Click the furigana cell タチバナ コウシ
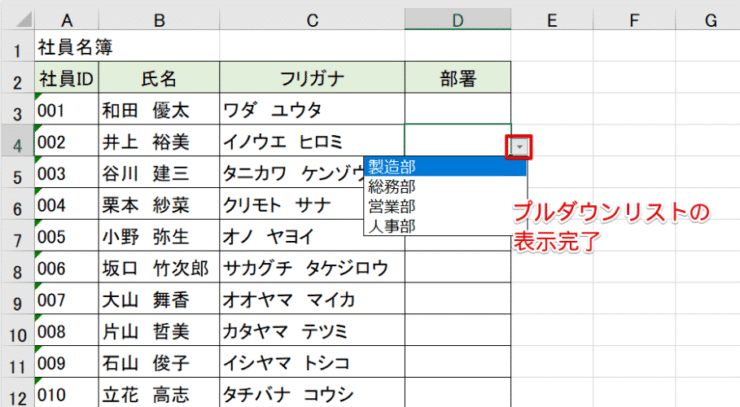Screen dimensions: 740x407 312,393
